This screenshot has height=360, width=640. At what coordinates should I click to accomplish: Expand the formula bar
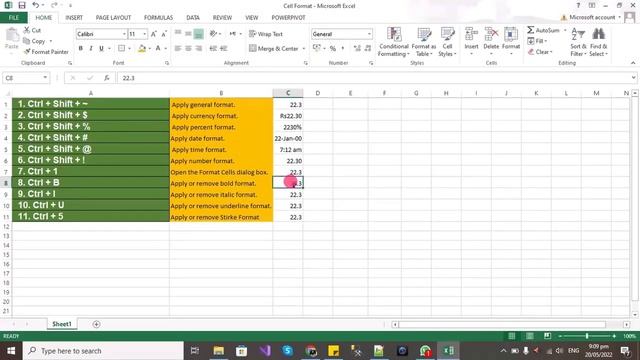point(633,78)
